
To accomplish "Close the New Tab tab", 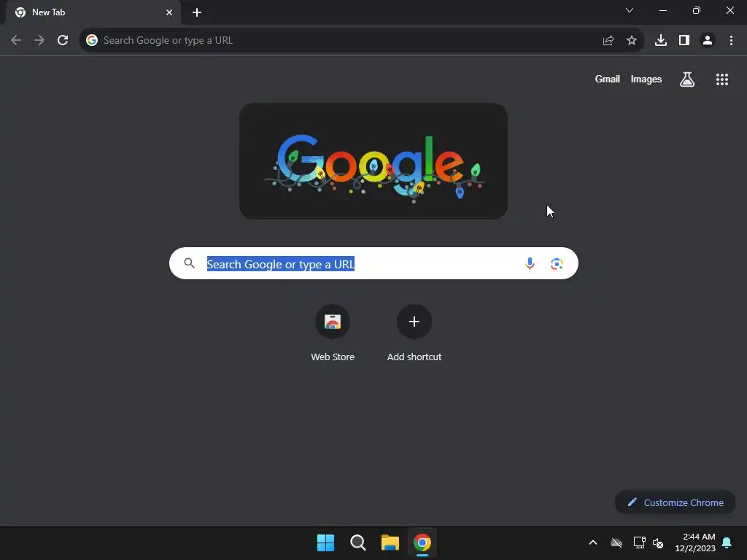I will pyautogui.click(x=169, y=12).
